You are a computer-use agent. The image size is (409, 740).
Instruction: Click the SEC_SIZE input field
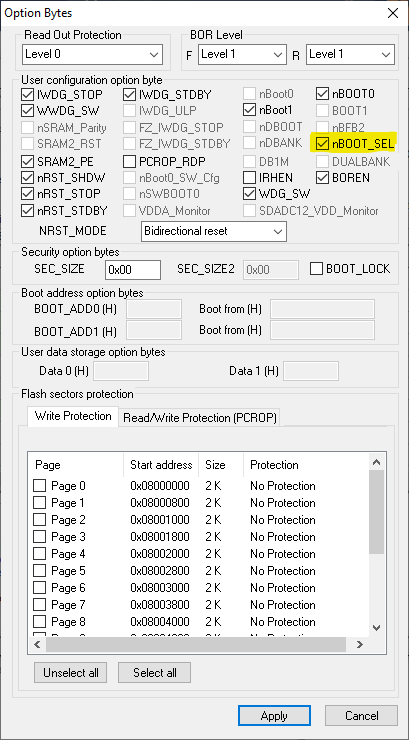(x=133, y=269)
